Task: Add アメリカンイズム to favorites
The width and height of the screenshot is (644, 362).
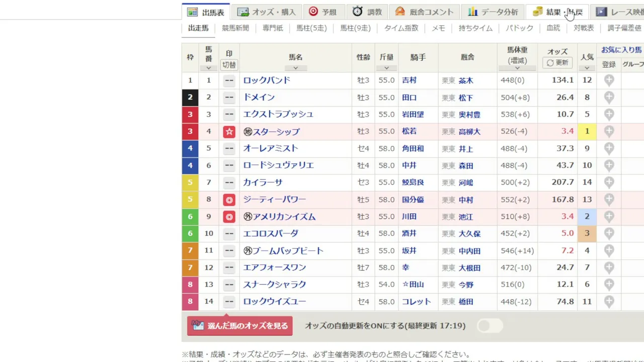Action: [x=609, y=217]
